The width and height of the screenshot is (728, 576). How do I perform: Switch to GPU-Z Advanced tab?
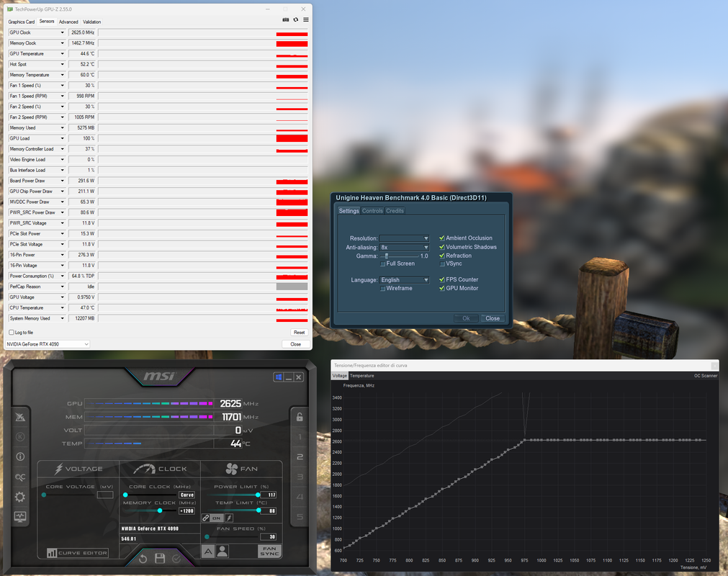pyautogui.click(x=68, y=22)
